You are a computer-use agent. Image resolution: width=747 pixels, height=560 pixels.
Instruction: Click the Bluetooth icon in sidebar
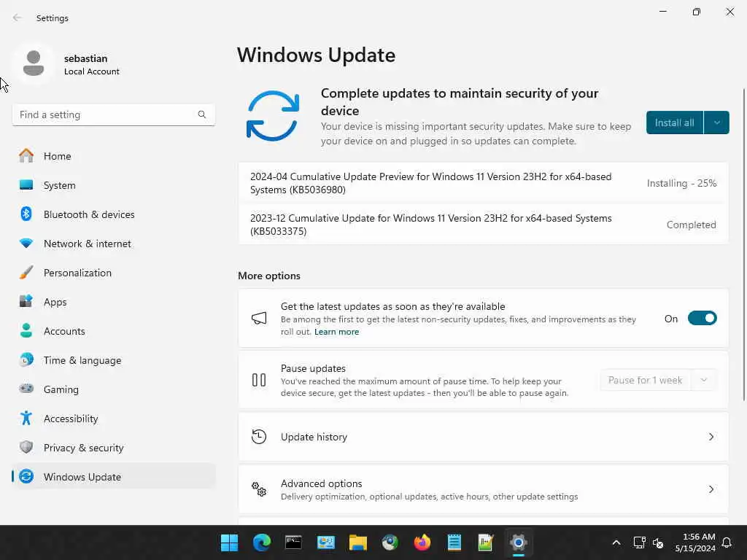(x=26, y=214)
